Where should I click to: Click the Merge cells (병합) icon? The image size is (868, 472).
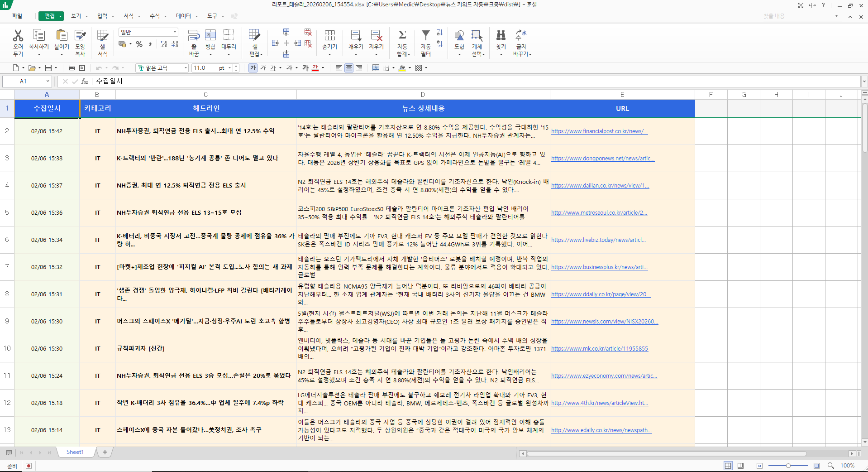[210, 35]
